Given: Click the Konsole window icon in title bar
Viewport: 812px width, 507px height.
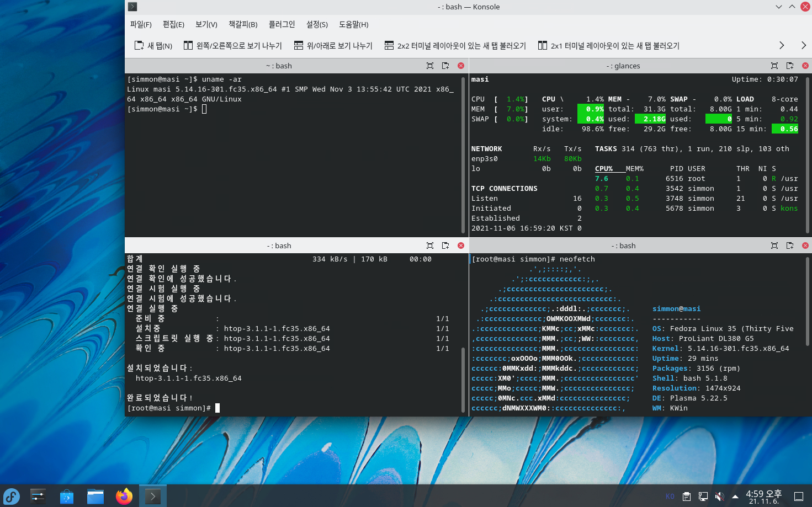Looking at the screenshot, I should pyautogui.click(x=132, y=7).
